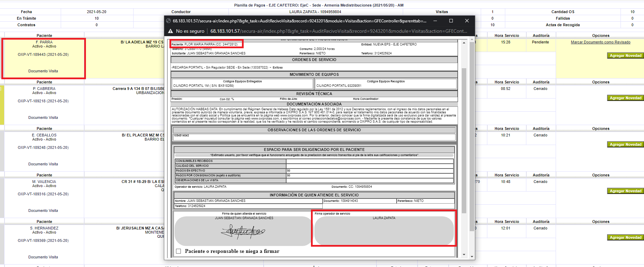Click observation value 1094914043
The image size is (644, 267).
[x=181, y=135]
